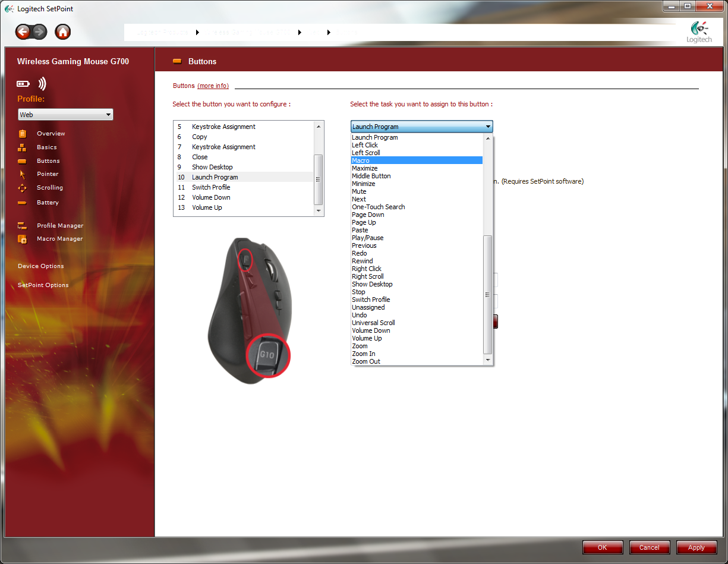Click the G10 button on the mouse image

268,355
